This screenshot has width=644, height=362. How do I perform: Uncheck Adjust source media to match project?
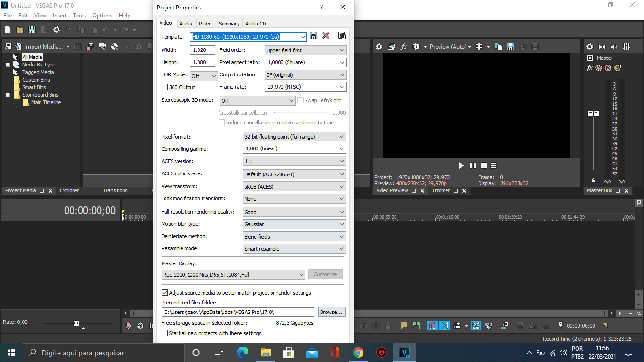point(165,293)
